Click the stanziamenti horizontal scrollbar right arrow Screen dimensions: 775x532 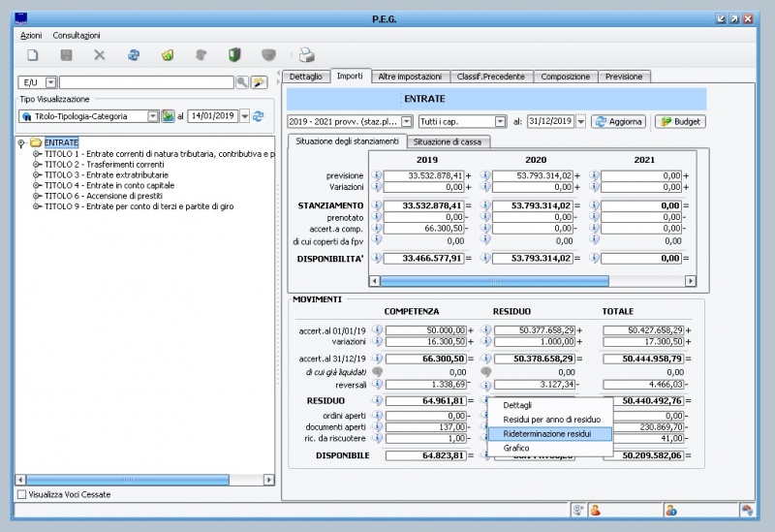click(690, 280)
